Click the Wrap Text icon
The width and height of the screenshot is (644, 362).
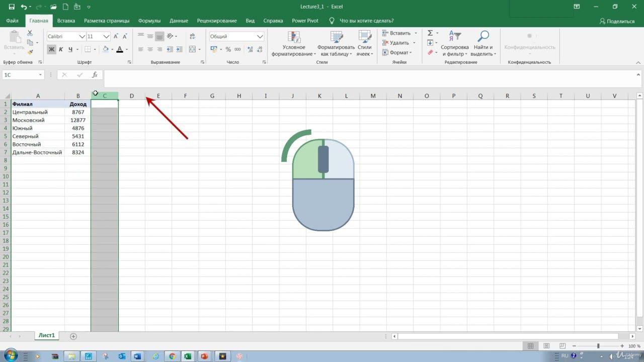[x=192, y=36]
